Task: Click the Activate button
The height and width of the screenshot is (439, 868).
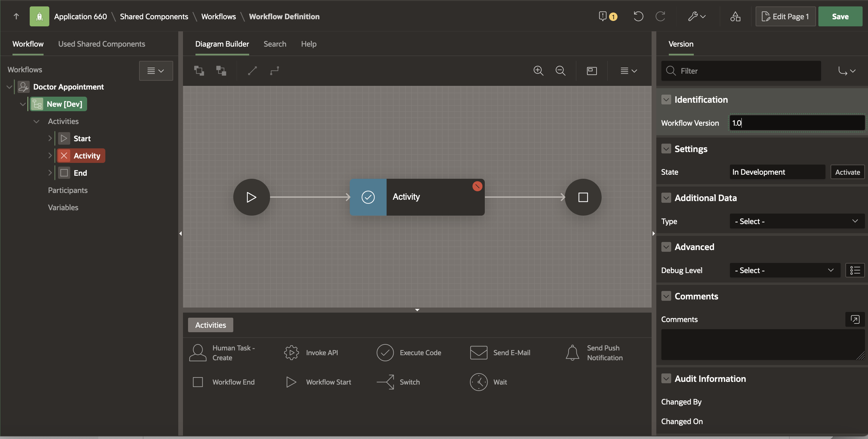Action: pos(847,172)
